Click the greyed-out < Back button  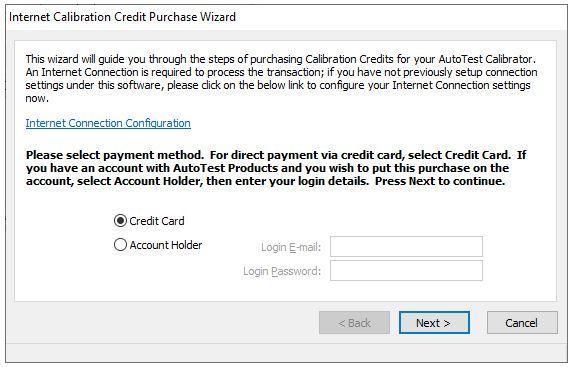(354, 323)
